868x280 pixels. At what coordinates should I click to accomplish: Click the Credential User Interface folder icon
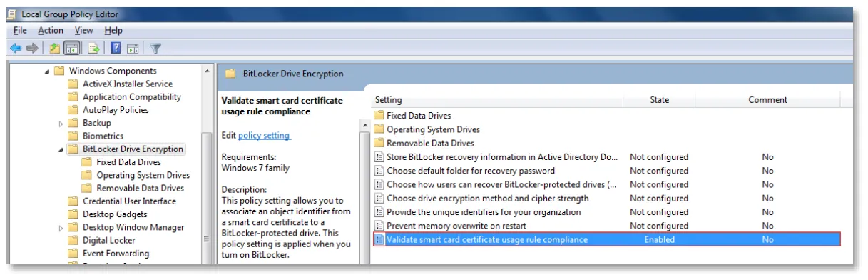tap(73, 201)
